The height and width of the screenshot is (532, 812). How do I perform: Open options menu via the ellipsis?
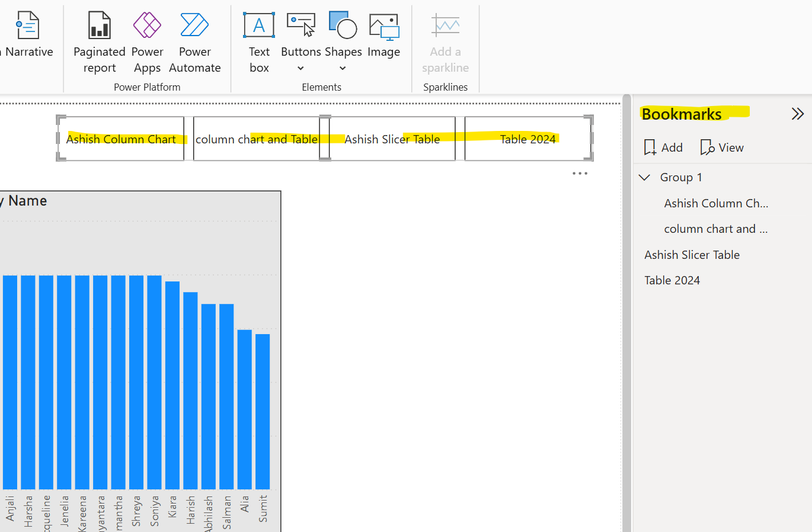pos(580,172)
